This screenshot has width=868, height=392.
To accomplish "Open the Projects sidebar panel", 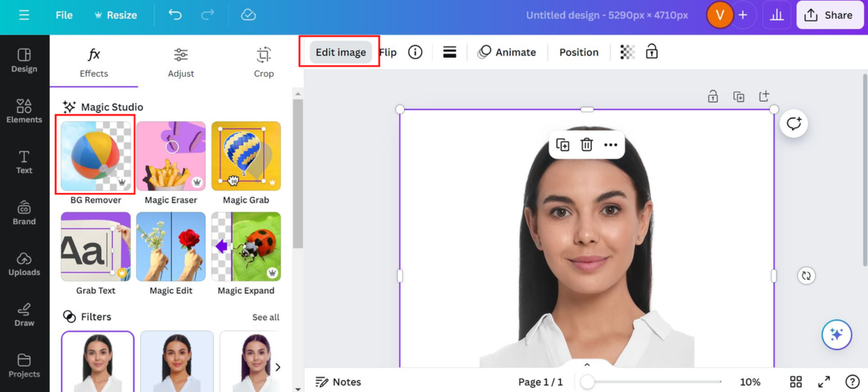I will coord(24,365).
